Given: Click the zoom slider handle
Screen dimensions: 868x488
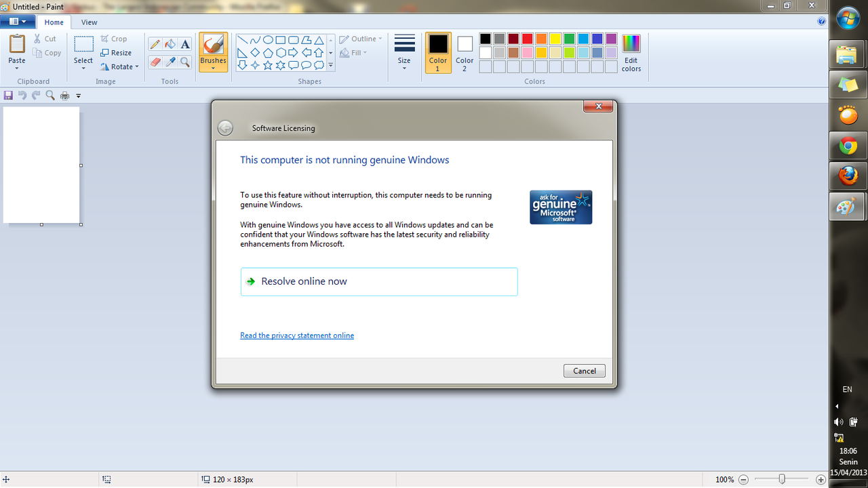Looking at the screenshot, I should (x=782, y=479).
